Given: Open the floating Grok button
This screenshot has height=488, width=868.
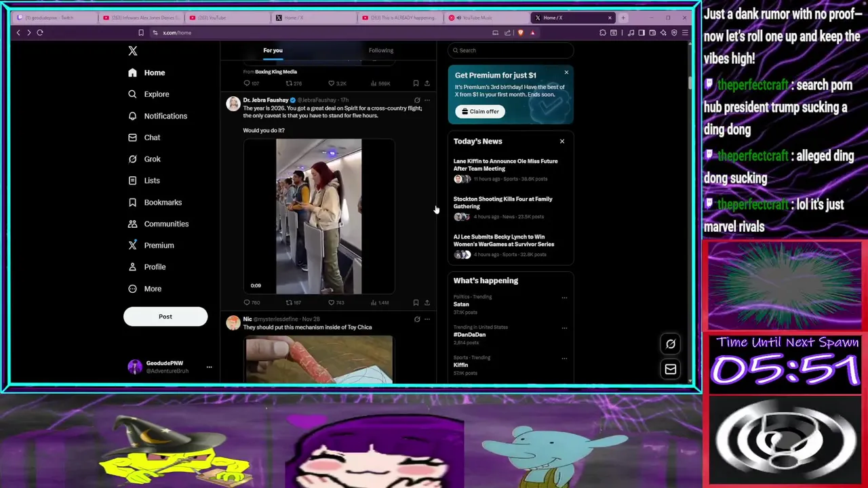Looking at the screenshot, I should pyautogui.click(x=671, y=344).
